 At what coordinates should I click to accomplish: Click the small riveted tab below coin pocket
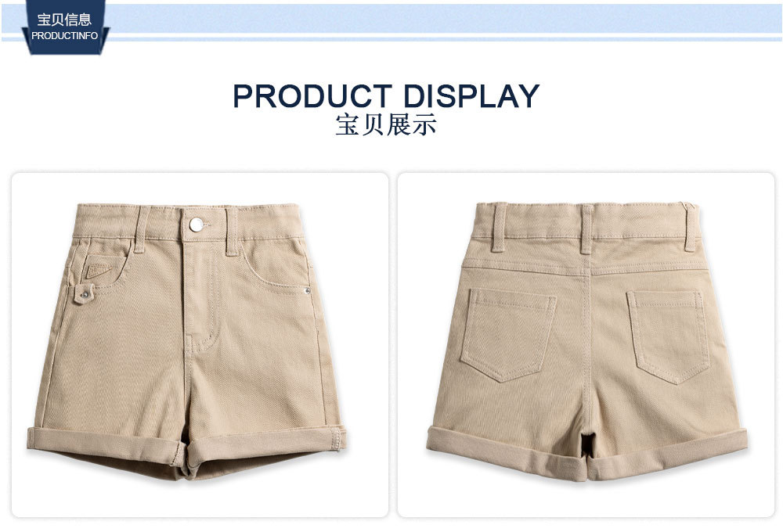(x=85, y=294)
